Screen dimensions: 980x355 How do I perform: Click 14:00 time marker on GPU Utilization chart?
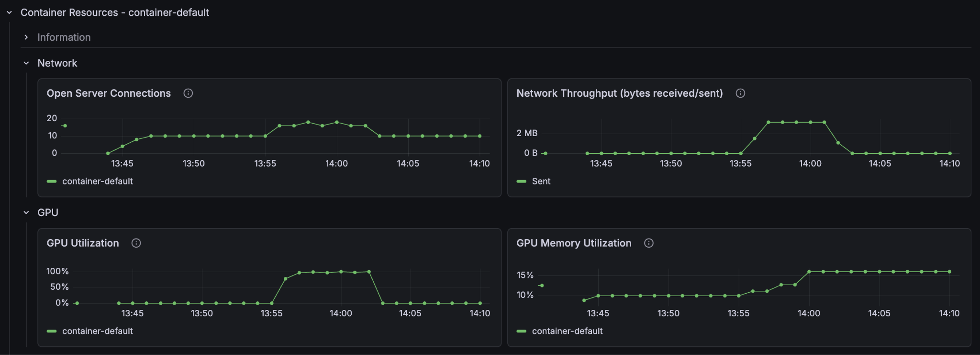coord(341,313)
